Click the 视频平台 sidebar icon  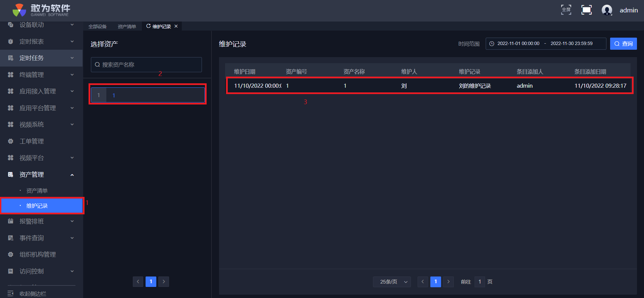point(11,158)
